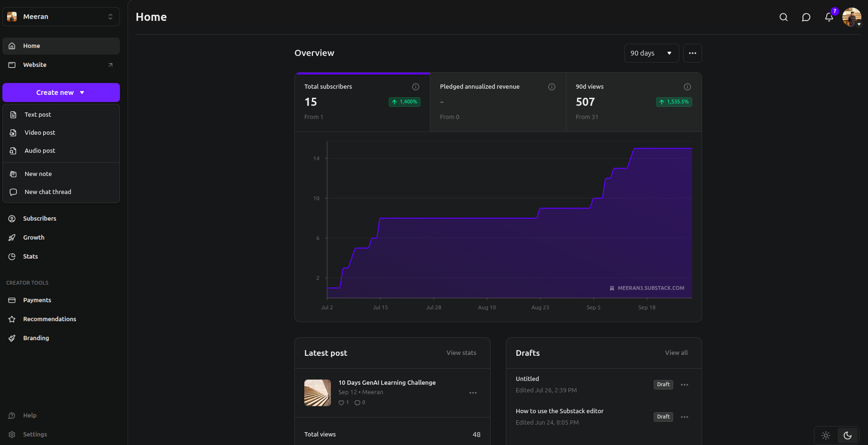The width and height of the screenshot is (868, 445).
Task: Open notifications bell with 7 badge
Action: tap(829, 17)
